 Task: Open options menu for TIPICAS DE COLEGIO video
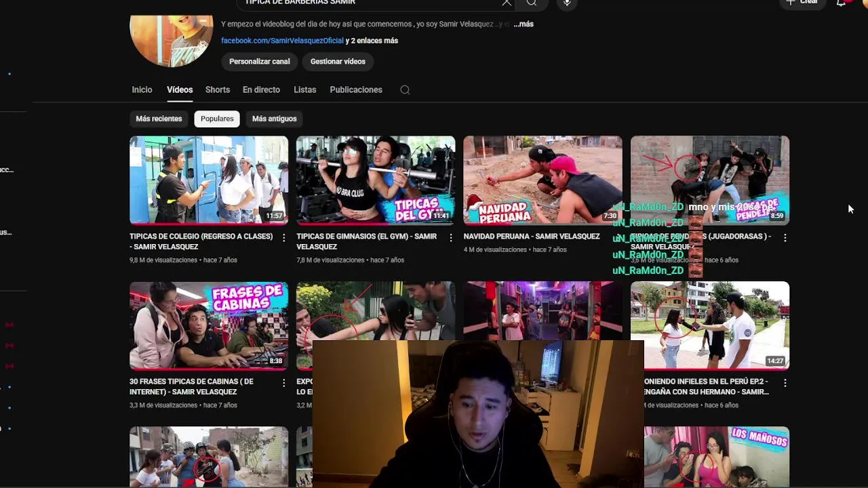283,238
